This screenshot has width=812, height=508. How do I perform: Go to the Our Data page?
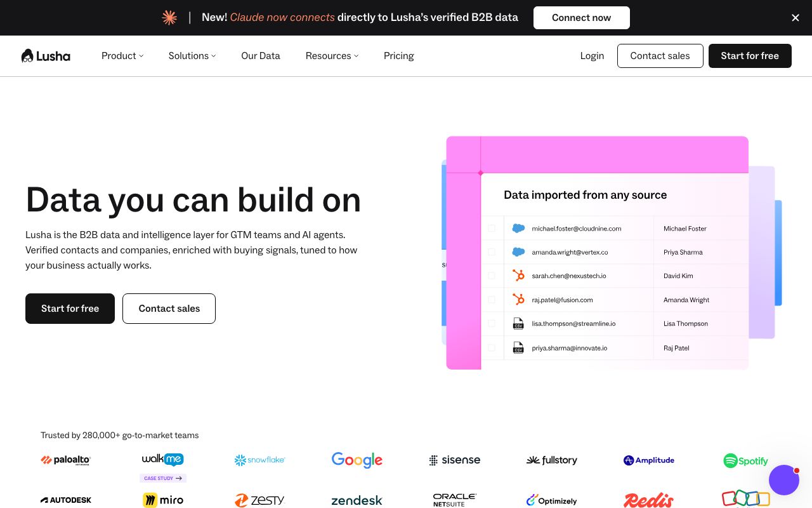261,56
